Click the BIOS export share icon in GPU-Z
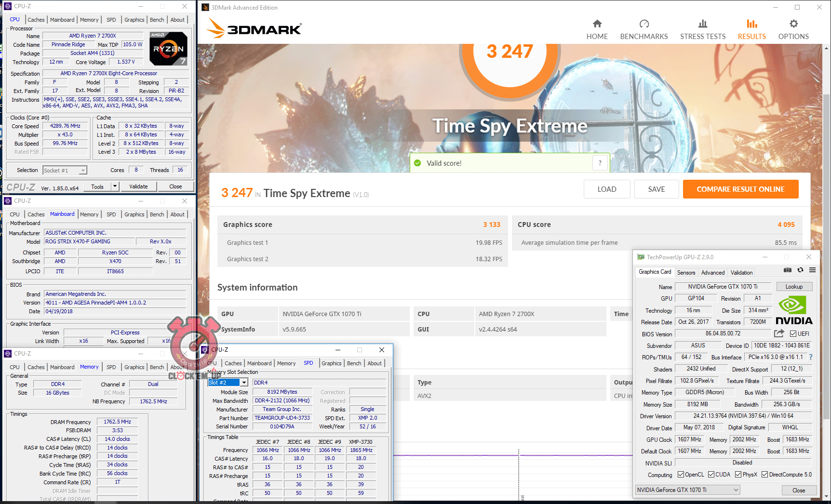 click(779, 333)
